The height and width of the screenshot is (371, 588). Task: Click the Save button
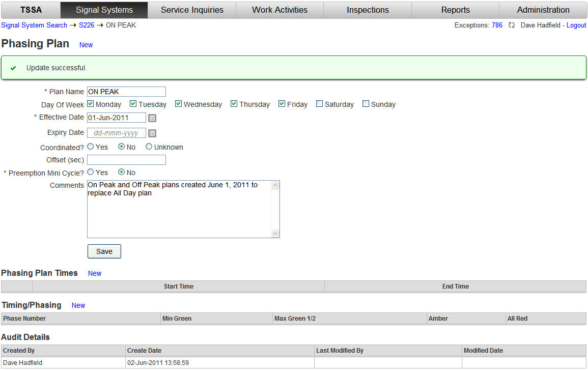104,251
